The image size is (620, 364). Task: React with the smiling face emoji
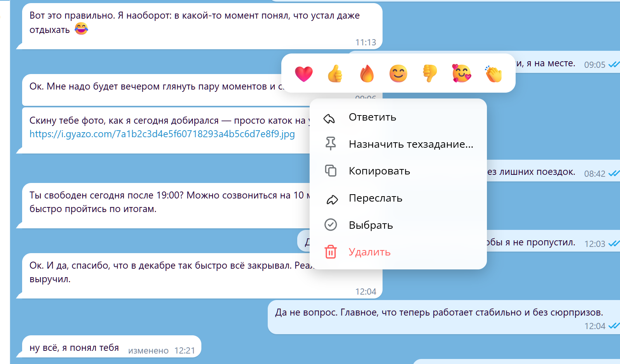coord(398,74)
